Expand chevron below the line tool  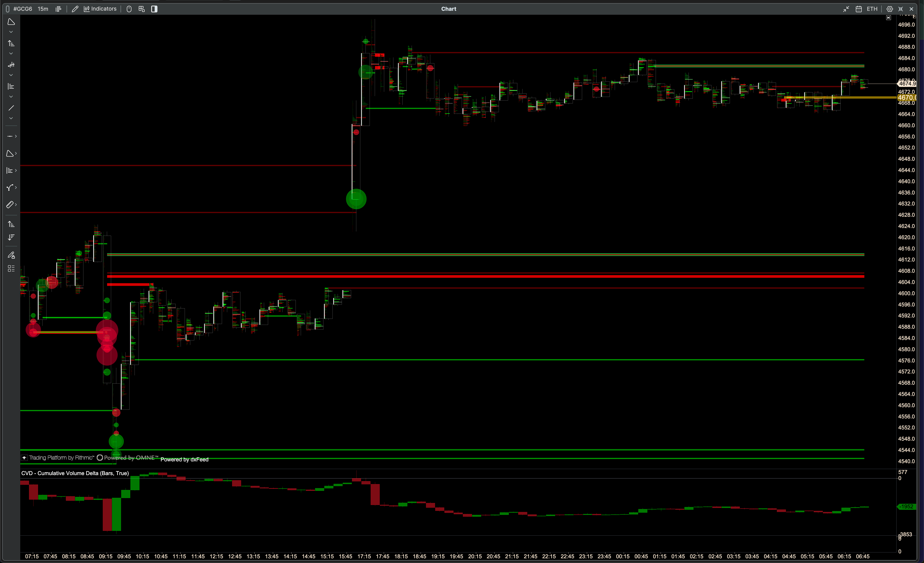coord(11,118)
